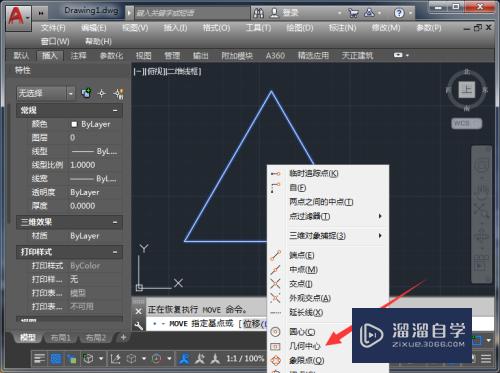
Task: Open the 绘图(D) menu
Action: tap(300, 28)
